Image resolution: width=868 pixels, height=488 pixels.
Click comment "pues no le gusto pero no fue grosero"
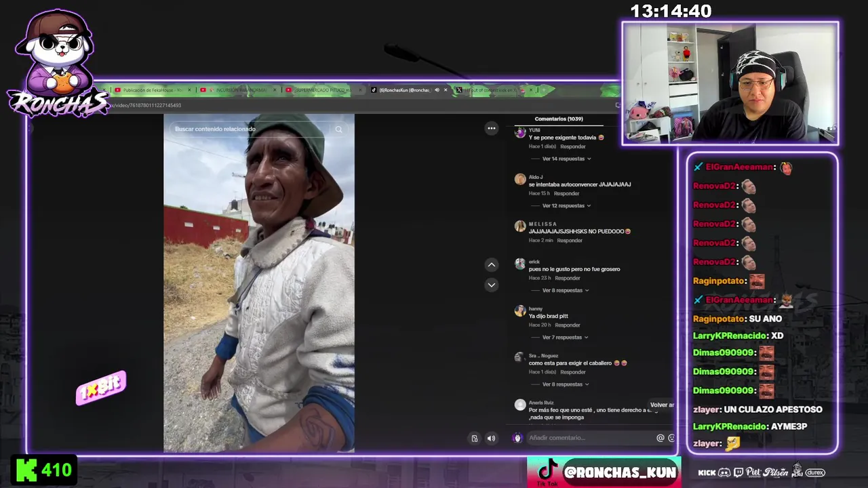[574, 269]
